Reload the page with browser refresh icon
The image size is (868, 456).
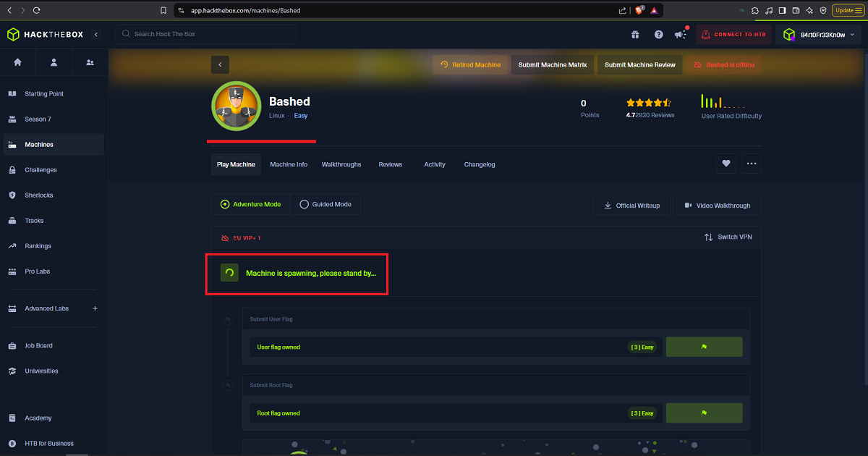36,10
